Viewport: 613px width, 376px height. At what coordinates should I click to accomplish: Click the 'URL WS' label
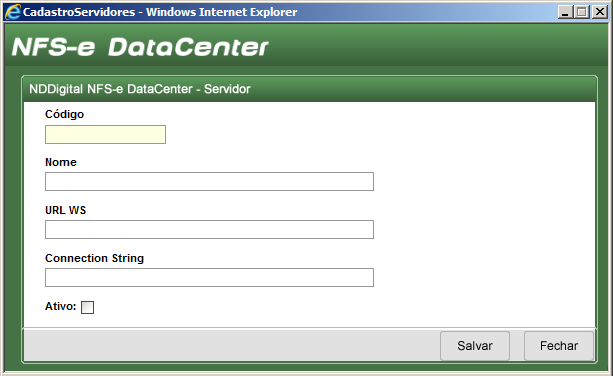[65, 210]
